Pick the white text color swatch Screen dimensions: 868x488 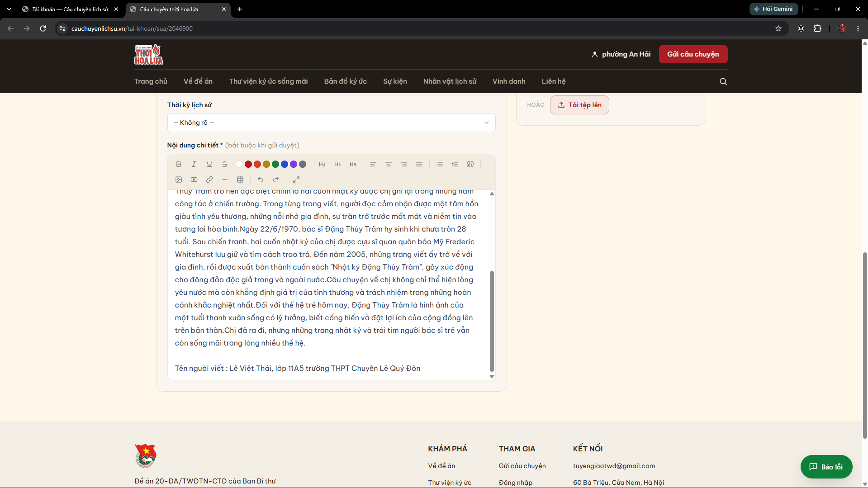click(239, 164)
